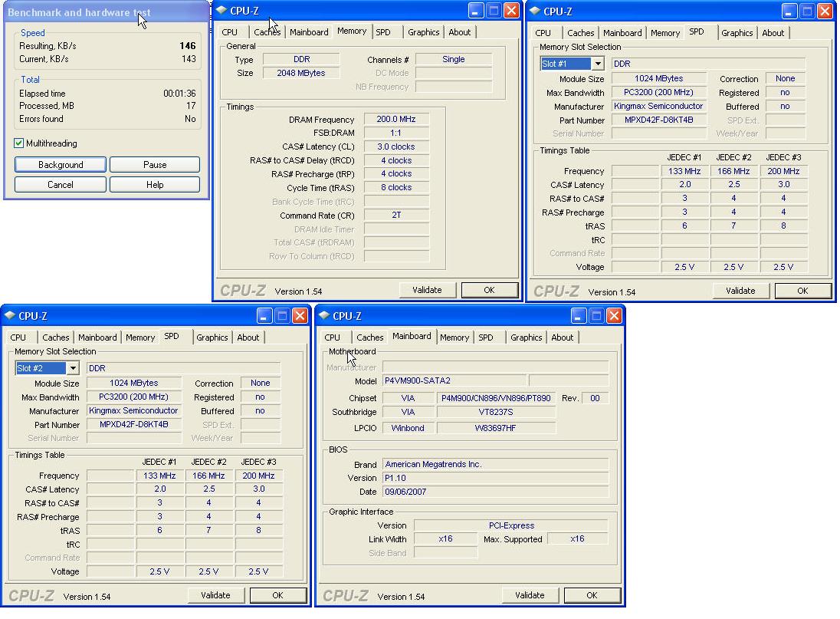The image size is (840, 619).
Task: Click the CPU-Z app icon in Slot #2 SPD window title bar
Action: click(x=10, y=315)
